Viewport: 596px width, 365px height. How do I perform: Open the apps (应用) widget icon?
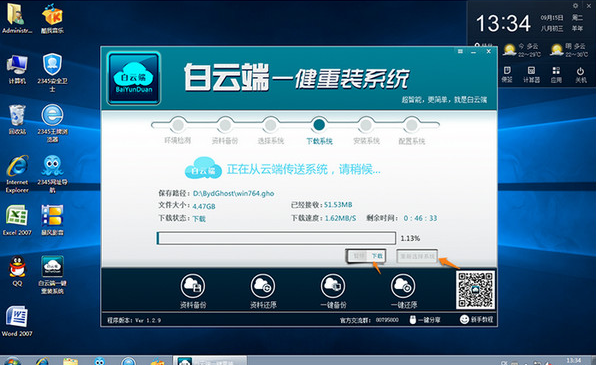coord(556,75)
